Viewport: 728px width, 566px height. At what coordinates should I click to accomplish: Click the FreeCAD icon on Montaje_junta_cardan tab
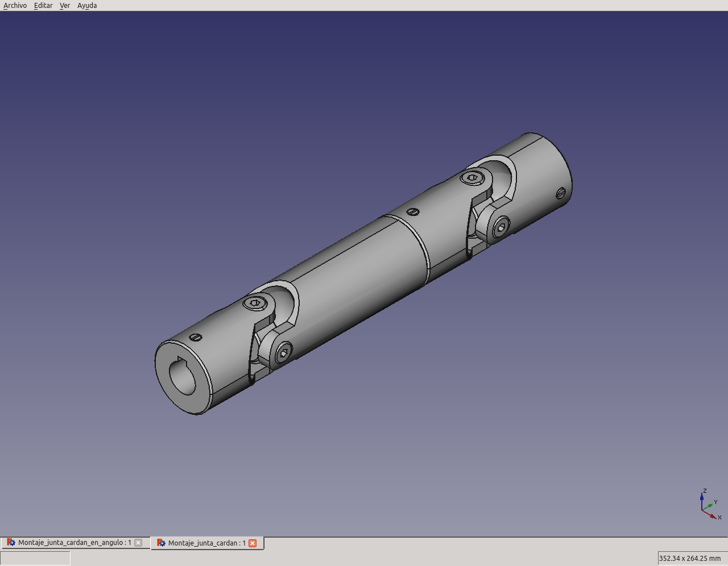click(162, 543)
